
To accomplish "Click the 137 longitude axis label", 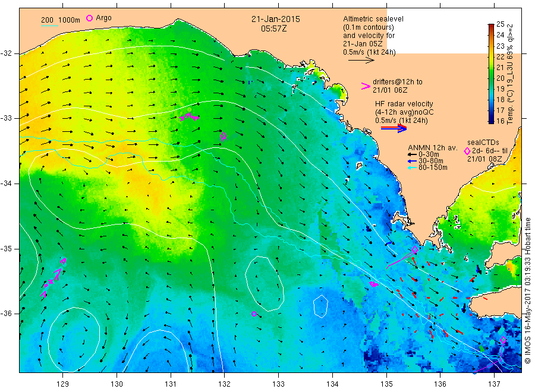I will [494, 384].
